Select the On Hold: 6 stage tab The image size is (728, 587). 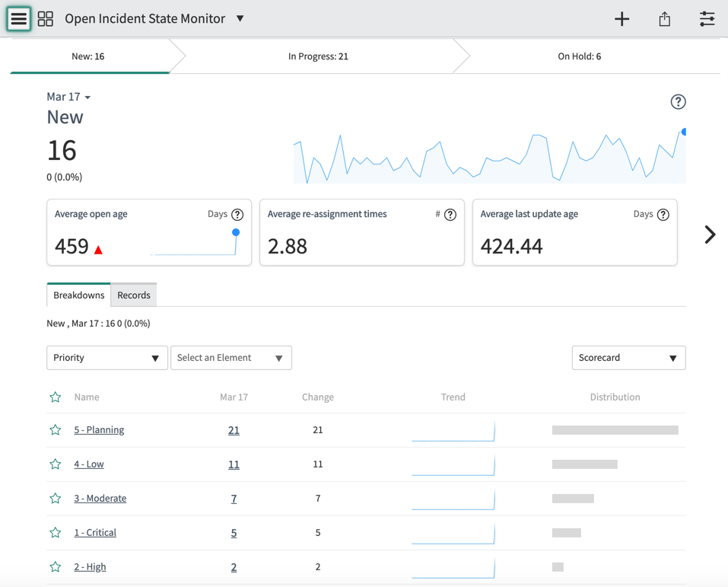click(x=579, y=56)
